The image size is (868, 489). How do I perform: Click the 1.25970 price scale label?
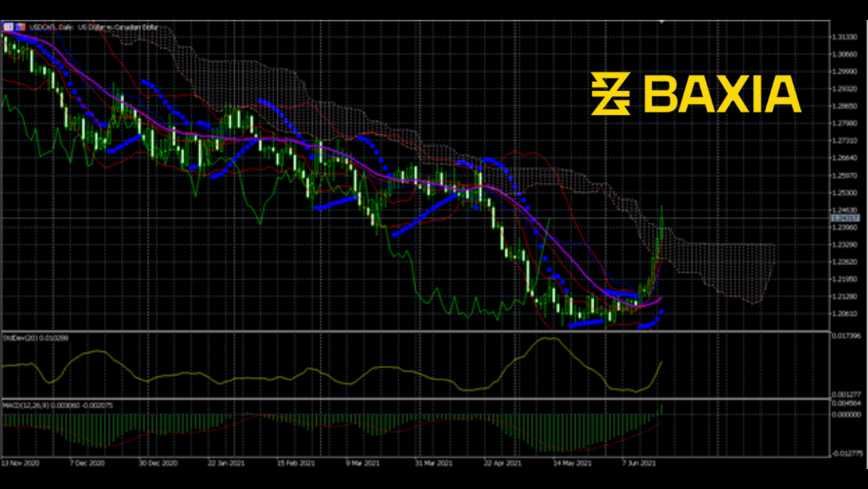tap(844, 176)
